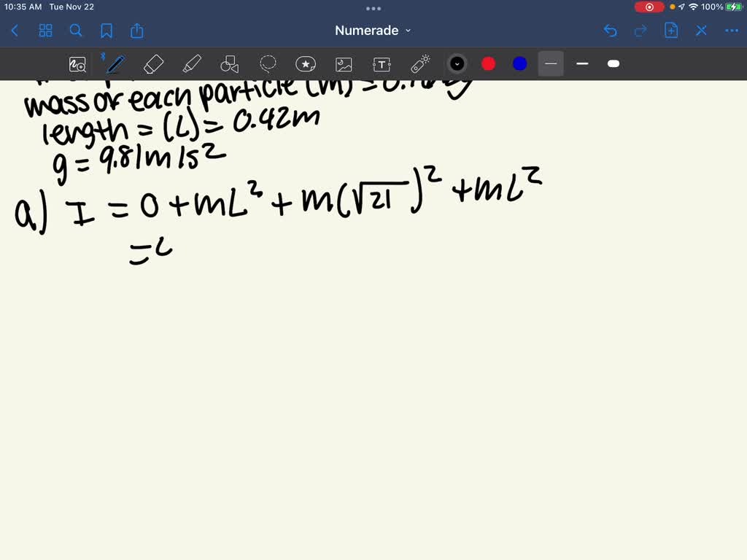Open the sticker/elements tool
747x560 pixels.
305,63
